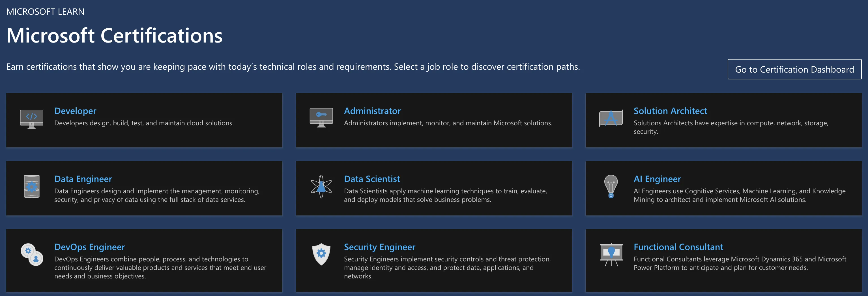Open the AI Engineer title link

coord(657,179)
